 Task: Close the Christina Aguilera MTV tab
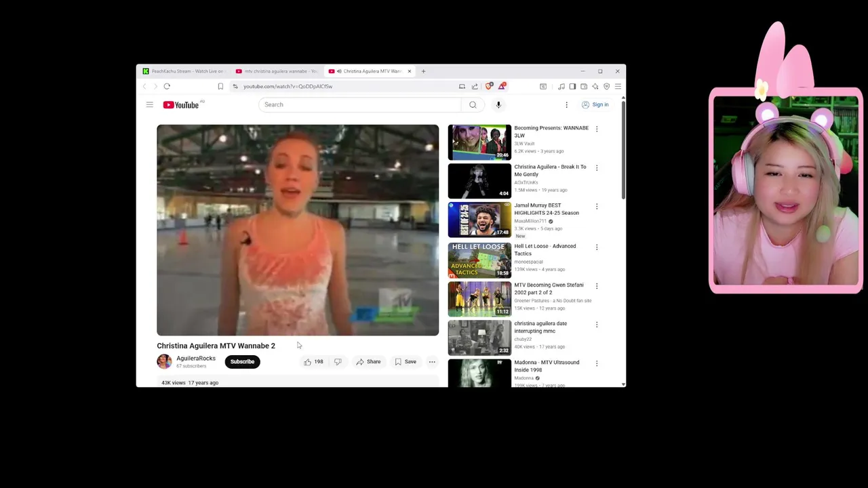click(x=409, y=71)
